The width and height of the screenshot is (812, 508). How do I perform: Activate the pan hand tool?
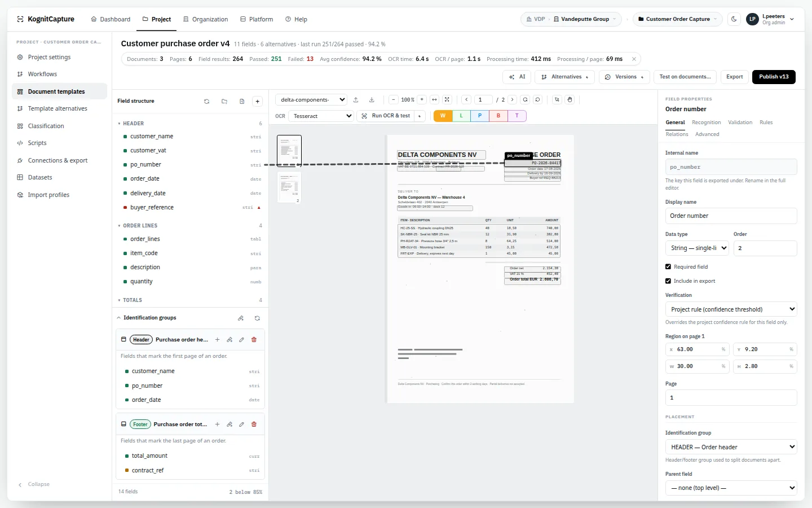570,100
